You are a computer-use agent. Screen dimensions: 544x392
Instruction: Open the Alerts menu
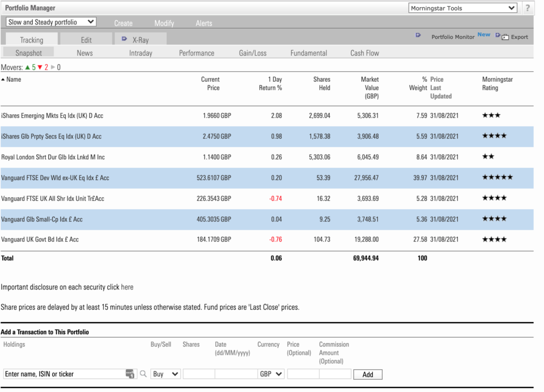[x=205, y=23]
